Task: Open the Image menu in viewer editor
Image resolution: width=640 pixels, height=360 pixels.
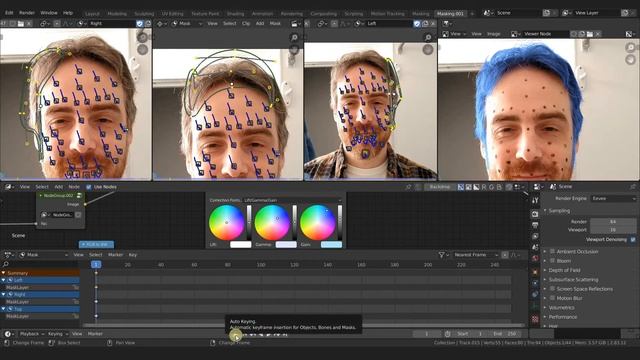Action: pos(493,34)
